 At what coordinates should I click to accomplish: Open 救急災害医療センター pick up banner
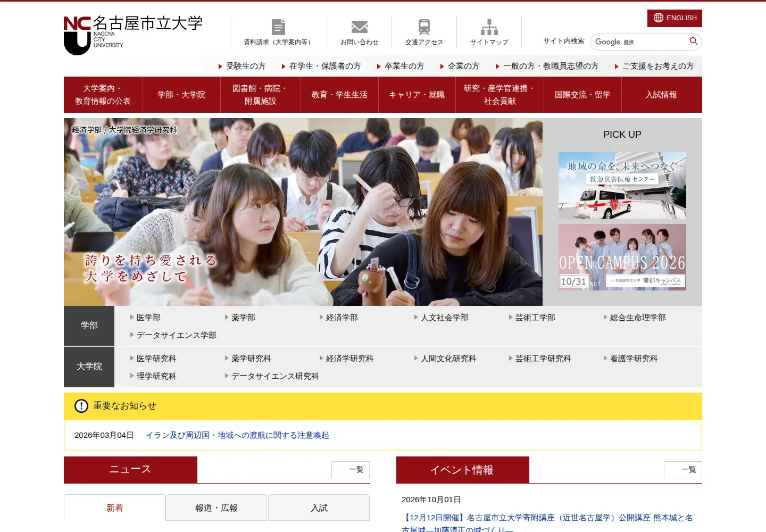coord(622,185)
